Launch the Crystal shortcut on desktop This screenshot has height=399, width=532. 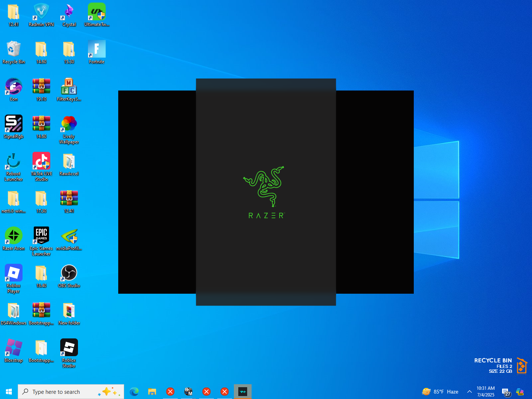tap(69, 15)
